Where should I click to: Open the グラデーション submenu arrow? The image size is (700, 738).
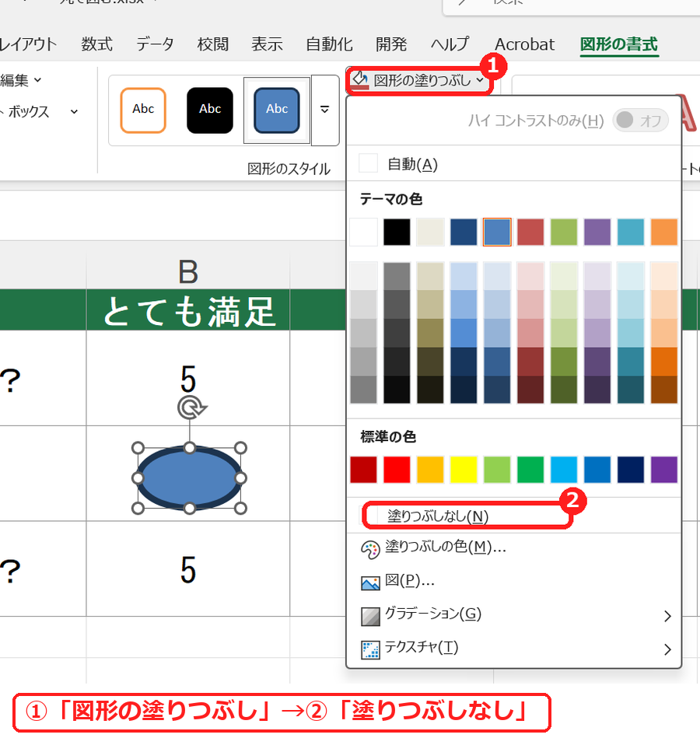tap(667, 616)
